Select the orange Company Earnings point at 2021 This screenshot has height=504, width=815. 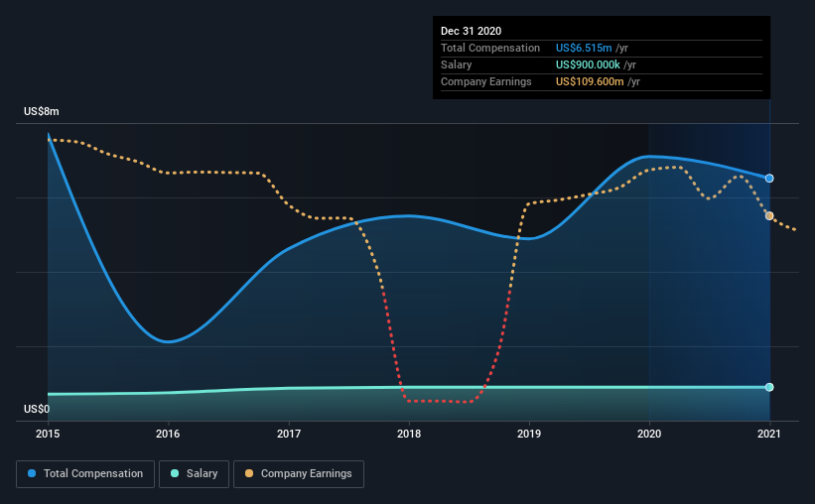(x=769, y=215)
